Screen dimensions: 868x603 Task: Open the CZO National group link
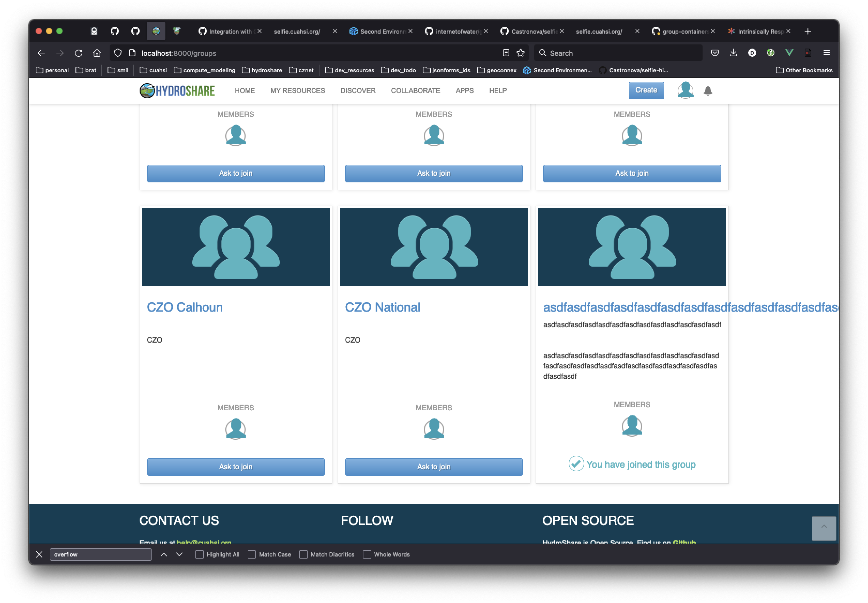tap(382, 307)
